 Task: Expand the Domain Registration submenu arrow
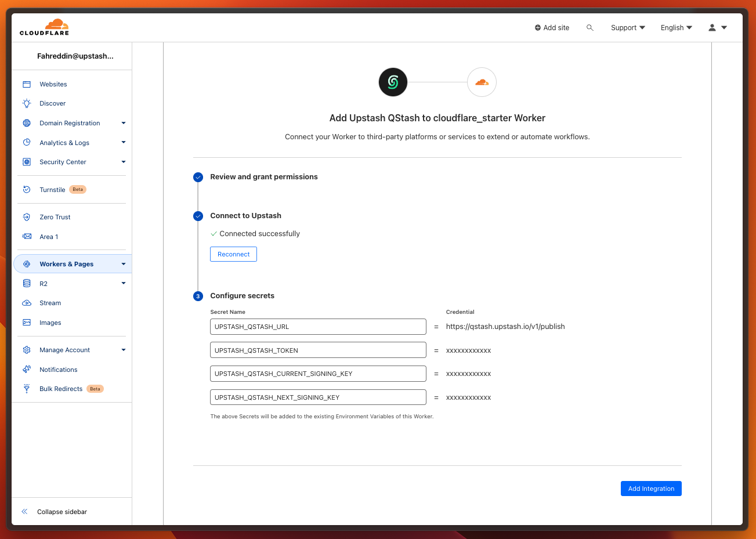[124, 123]
